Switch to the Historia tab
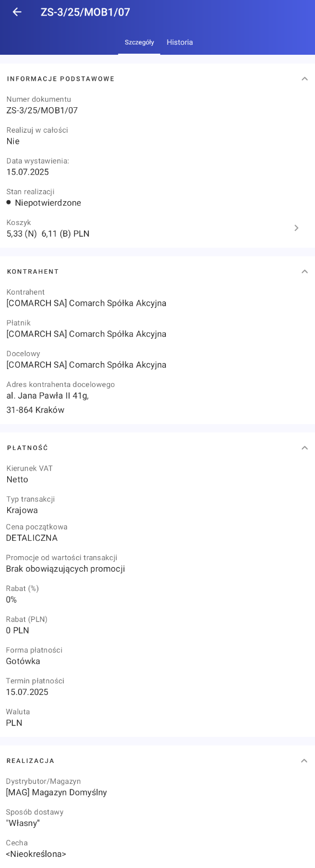 (x=180, y=42)
